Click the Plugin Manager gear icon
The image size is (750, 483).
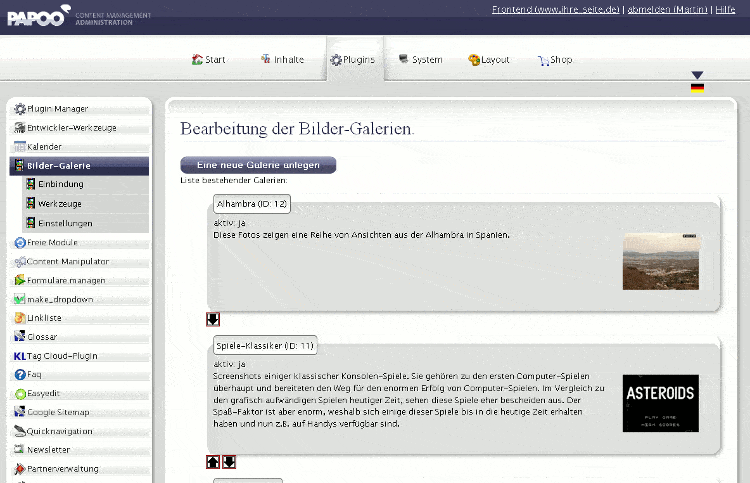pos(20,109)
